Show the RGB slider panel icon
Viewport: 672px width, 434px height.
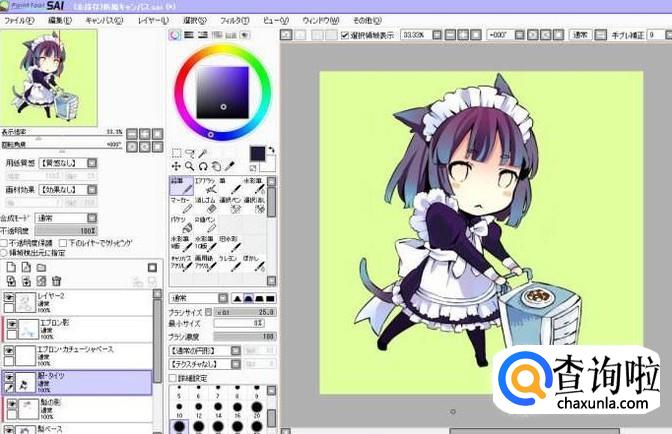189,35
